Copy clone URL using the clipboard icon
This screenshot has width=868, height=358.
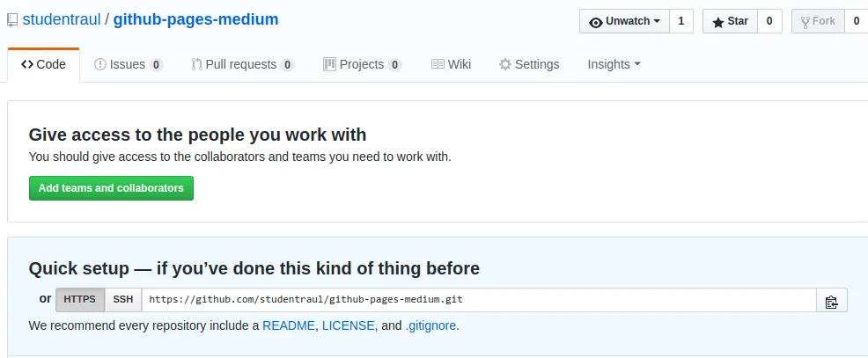tap(831, 300)
